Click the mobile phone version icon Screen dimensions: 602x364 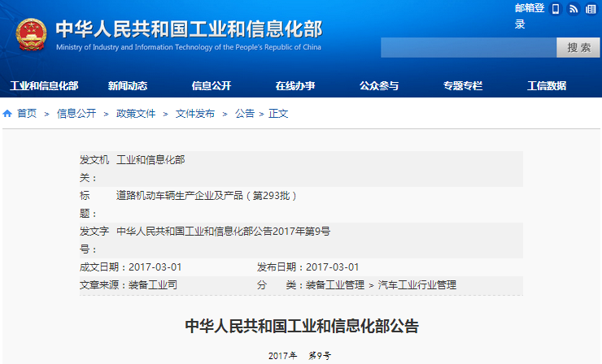(556, 9)
